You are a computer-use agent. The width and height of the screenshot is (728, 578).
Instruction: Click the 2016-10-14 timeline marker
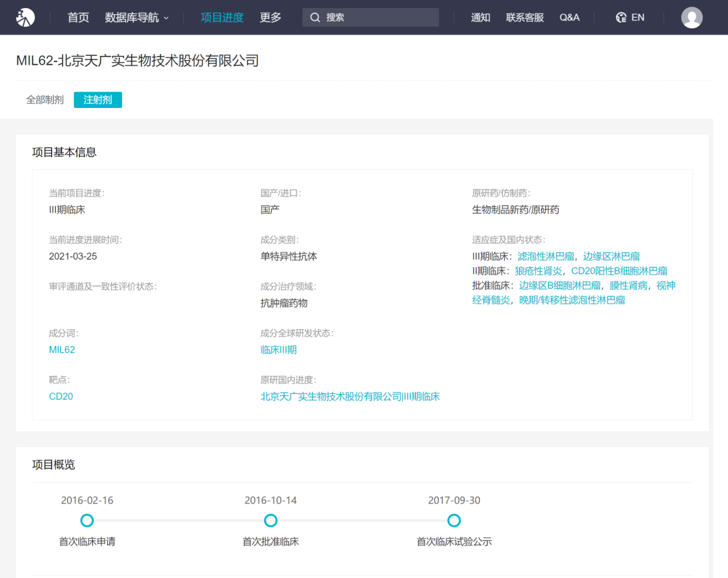tap(271, 521)
